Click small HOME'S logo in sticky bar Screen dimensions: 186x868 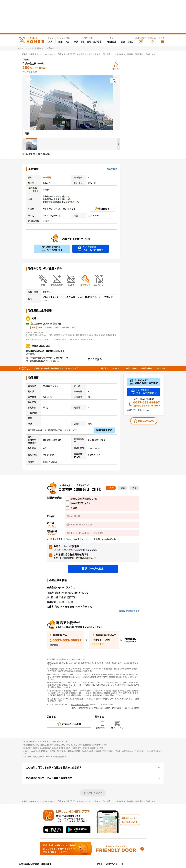click(24, 369)
